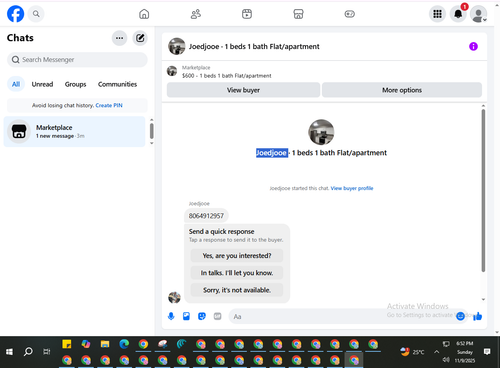Open Microsoft Edge from the taskbar
Screen dimensions: 500x368
point(124,344)
